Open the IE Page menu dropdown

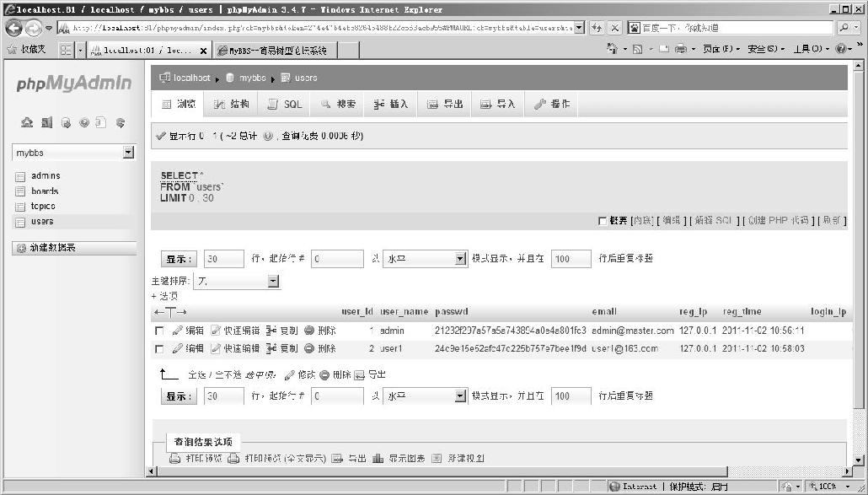coord(721,49)
